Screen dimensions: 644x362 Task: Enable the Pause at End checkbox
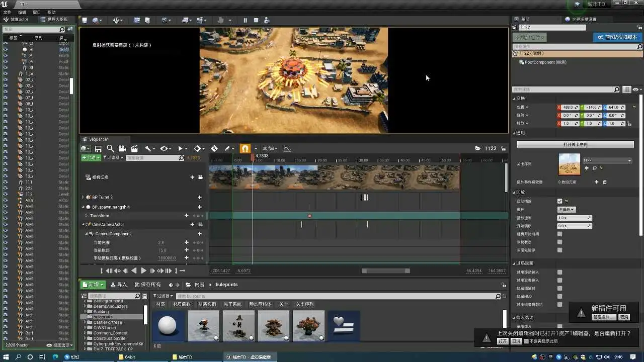pos(559,250)
